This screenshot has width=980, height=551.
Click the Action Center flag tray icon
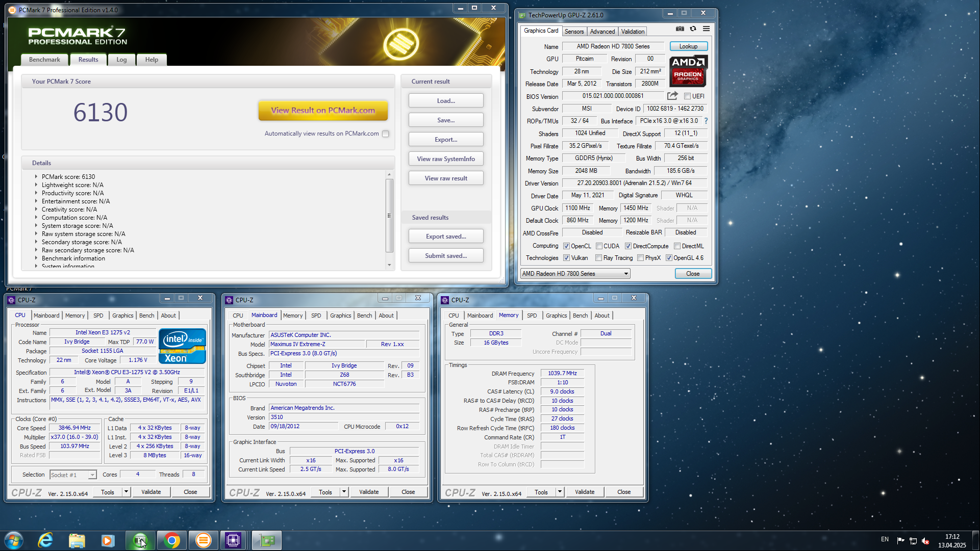pos(900,540)
